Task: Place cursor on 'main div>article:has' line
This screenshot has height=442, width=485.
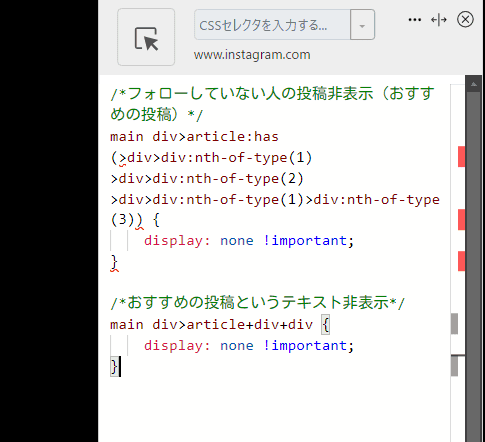Action: (194, 137)
